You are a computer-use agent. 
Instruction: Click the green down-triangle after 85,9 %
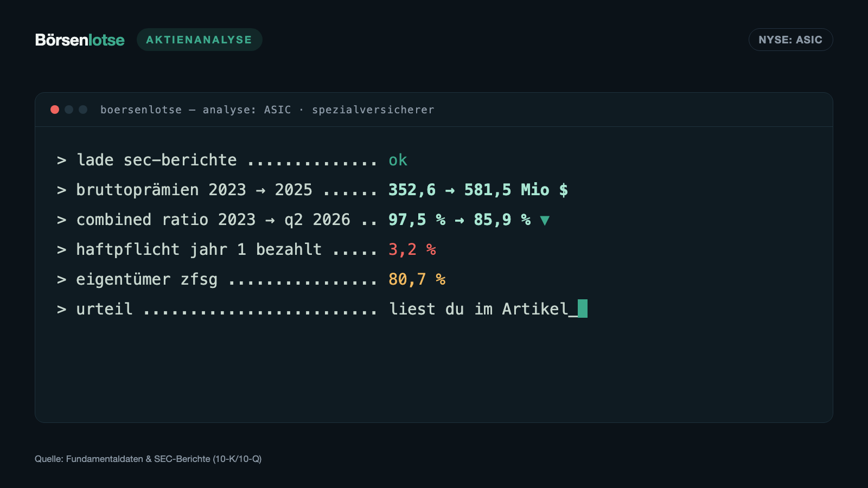tap(545, 220)
